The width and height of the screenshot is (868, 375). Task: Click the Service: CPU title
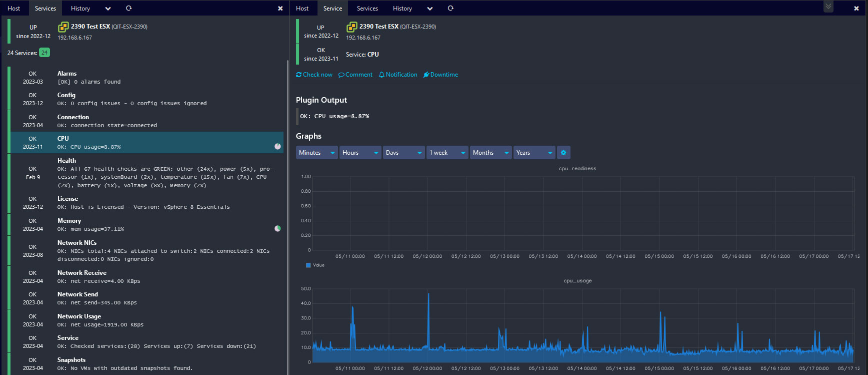pos(362,55)
